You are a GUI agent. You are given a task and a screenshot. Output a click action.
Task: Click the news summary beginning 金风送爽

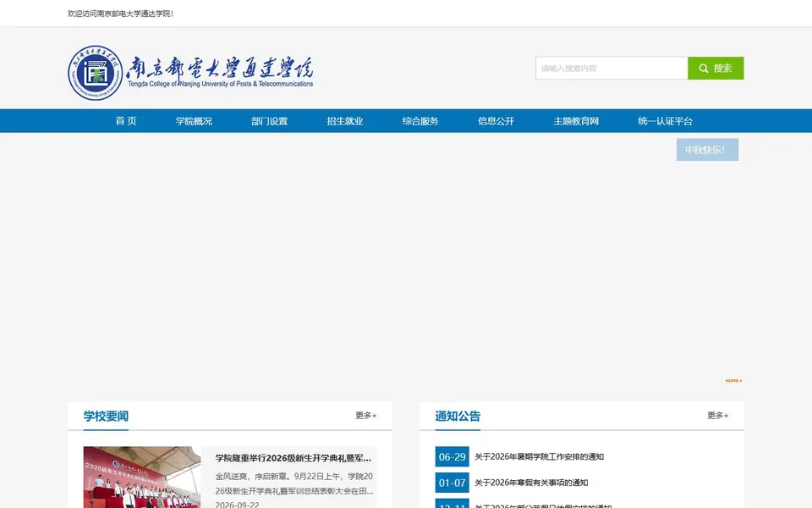tap(294, 483)
